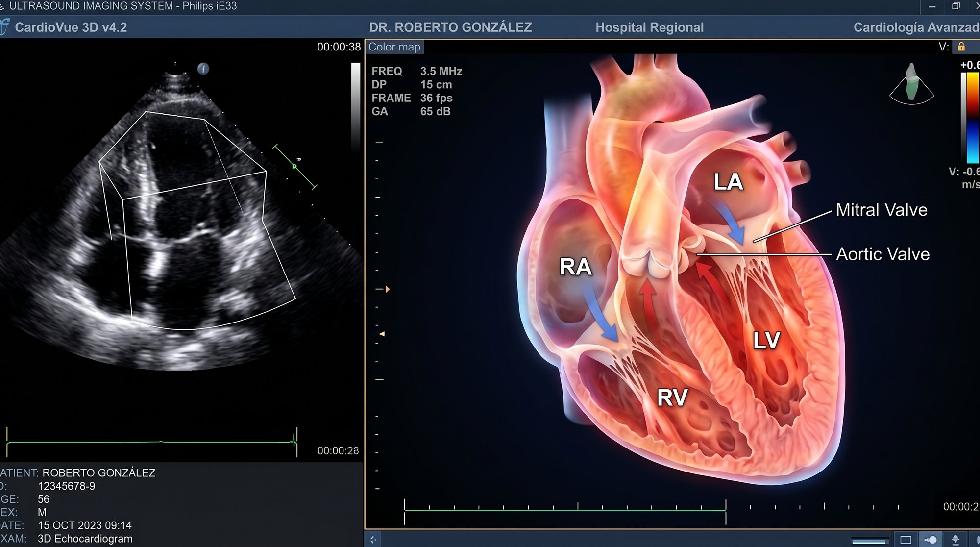Viewport: 980px width, 547px height.
Task: Click the Mitral Valve annotation
Action: 882,210
